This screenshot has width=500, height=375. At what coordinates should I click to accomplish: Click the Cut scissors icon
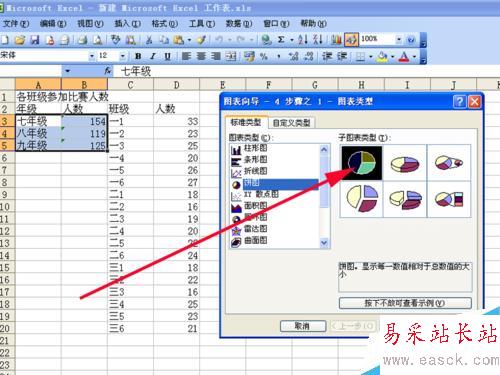(149, 40)
